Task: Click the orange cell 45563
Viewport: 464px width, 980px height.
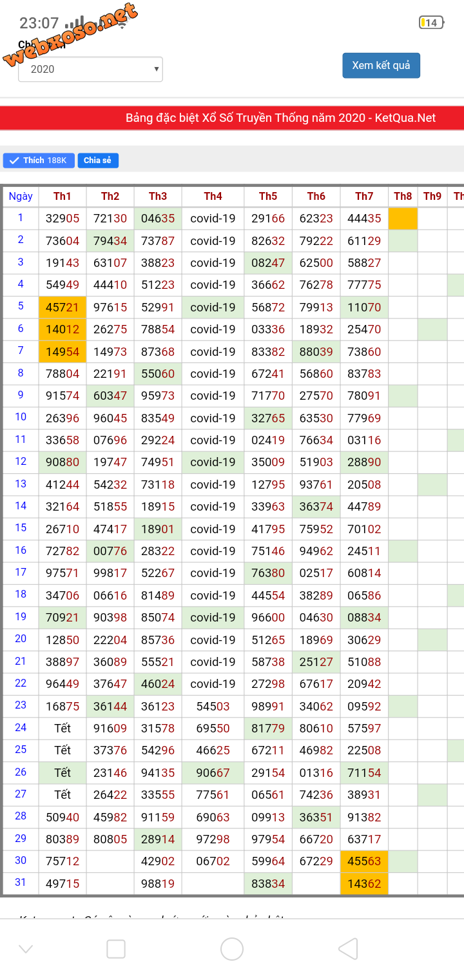Action: [364, 861]
